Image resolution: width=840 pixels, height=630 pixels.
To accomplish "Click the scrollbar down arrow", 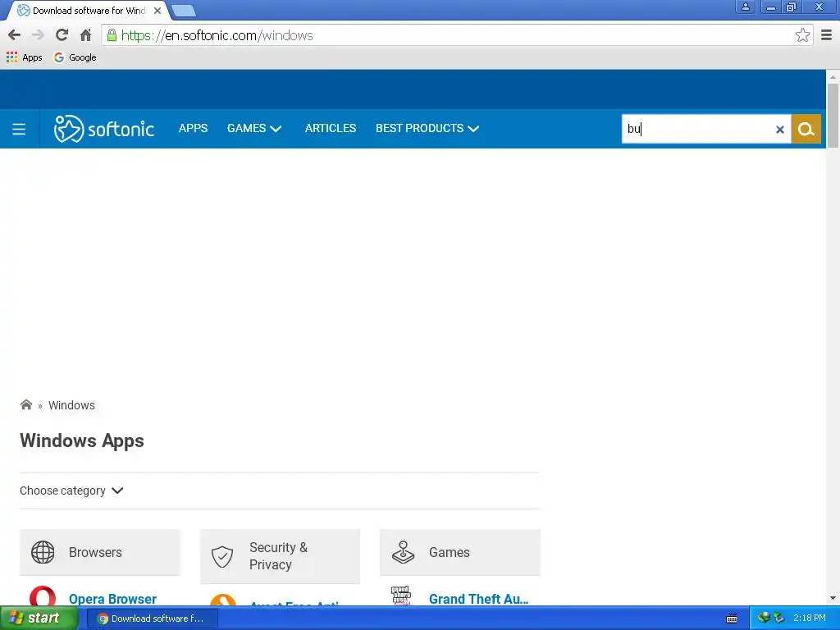I will click(x=833, y=598).
